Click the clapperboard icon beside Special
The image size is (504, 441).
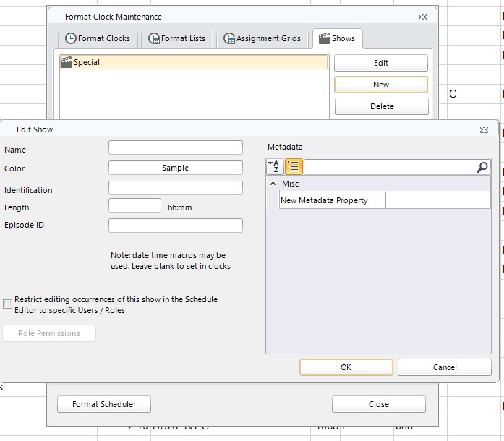coord(67,63)
